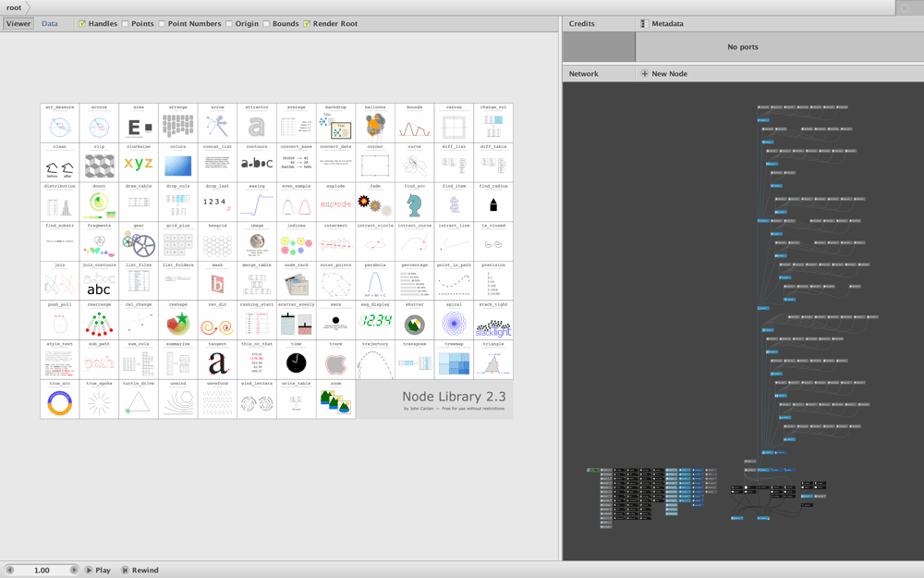Select the time clock tile

[297, 360]
